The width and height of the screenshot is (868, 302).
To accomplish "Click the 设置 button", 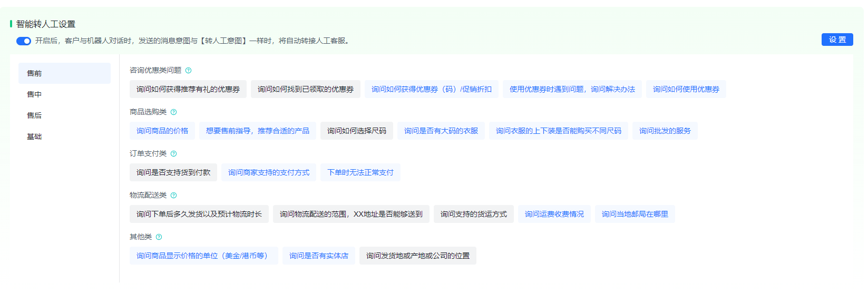I will pyautogui.click(x=837, y=40).
